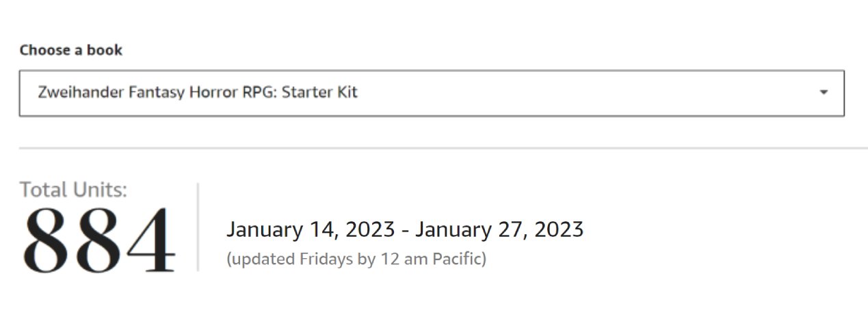Click the word "book" in the chooser label
This screenshot has height=315, width=868.
(107, 50)
